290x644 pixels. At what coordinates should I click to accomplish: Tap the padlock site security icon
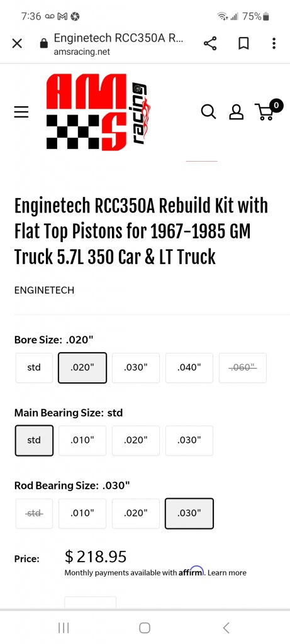43,43
